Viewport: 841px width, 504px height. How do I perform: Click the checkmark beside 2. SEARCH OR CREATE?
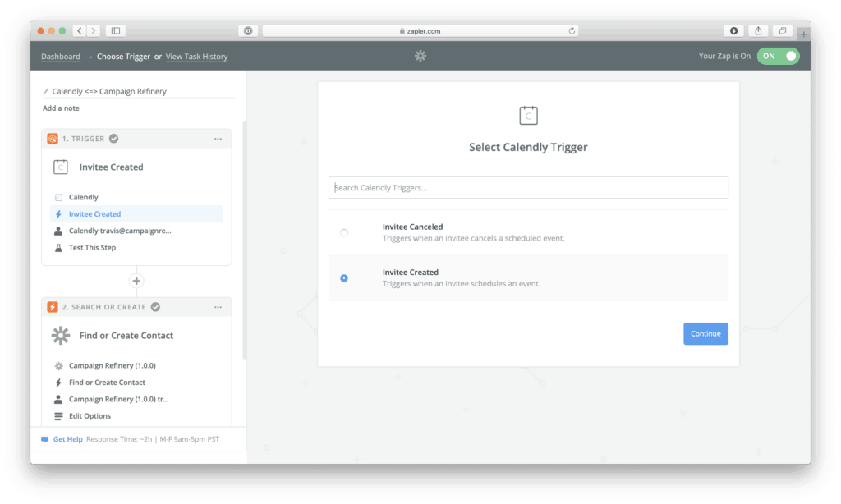(155, 307)
